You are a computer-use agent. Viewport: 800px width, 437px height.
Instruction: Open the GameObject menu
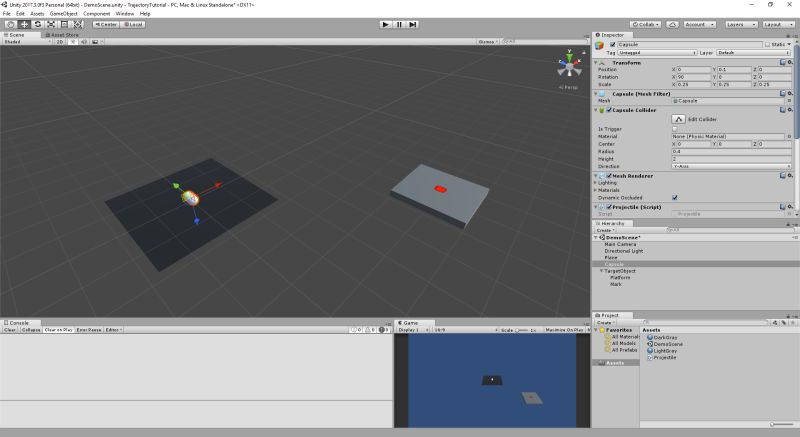click(x=64, y=14)
